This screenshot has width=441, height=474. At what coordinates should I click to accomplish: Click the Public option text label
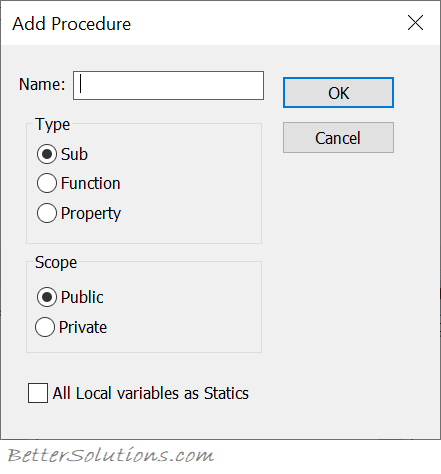(x=82, y=297)
